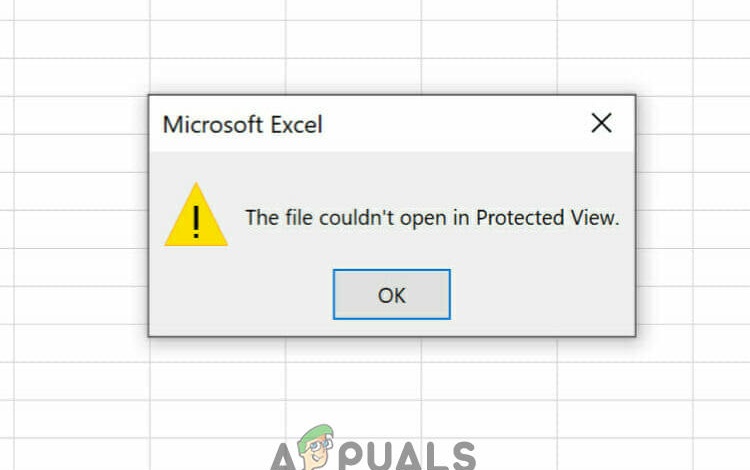Click gray dialog area right of OK button
Image resolution: width=750 pixels, height=470 pixels.
542,295
